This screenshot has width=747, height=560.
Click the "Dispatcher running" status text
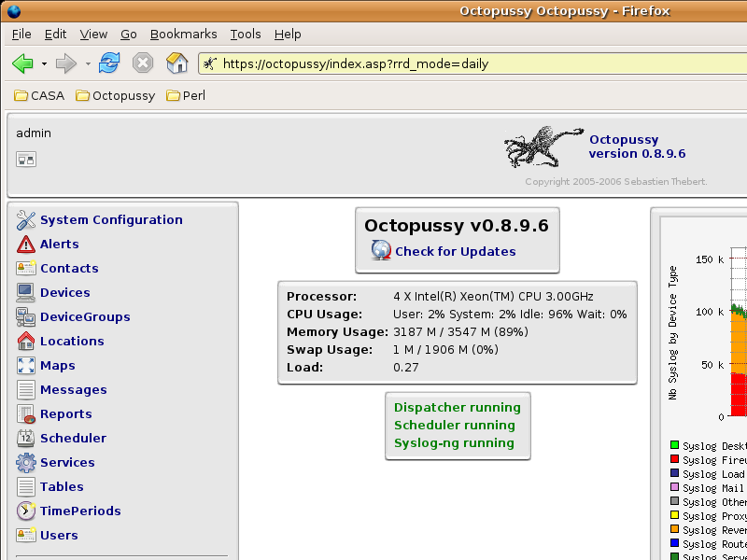coord(458,408)
